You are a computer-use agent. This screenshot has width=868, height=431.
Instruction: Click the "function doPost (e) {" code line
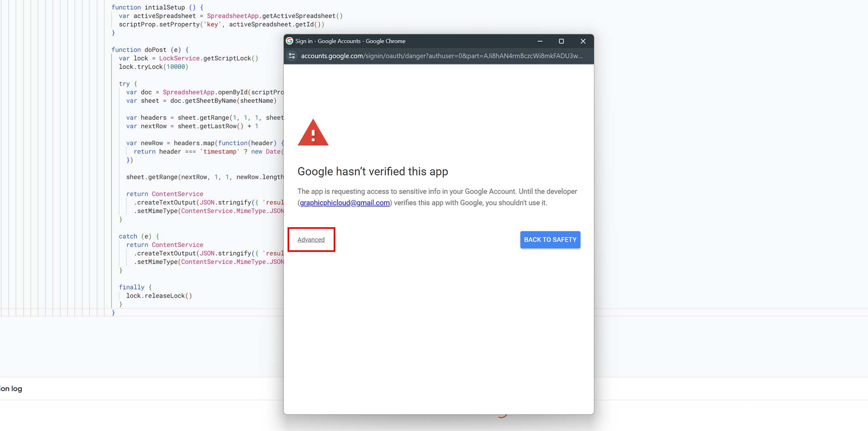point(150,50)
